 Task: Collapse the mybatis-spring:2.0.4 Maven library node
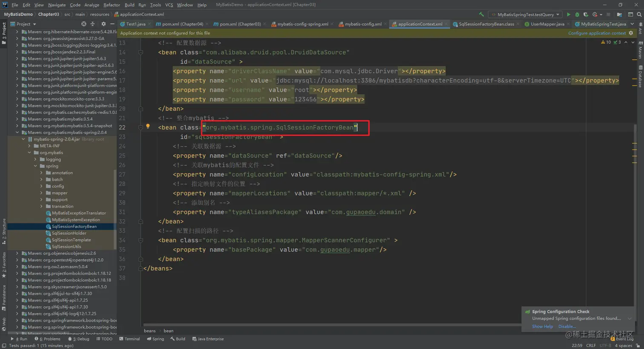coord(17,133)
